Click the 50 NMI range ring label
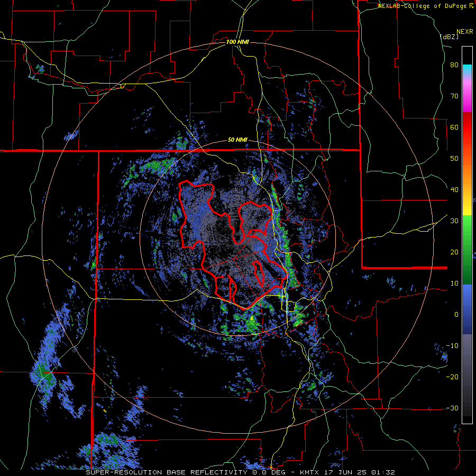This screenshot has width=476, height=476. coord(237,140)
